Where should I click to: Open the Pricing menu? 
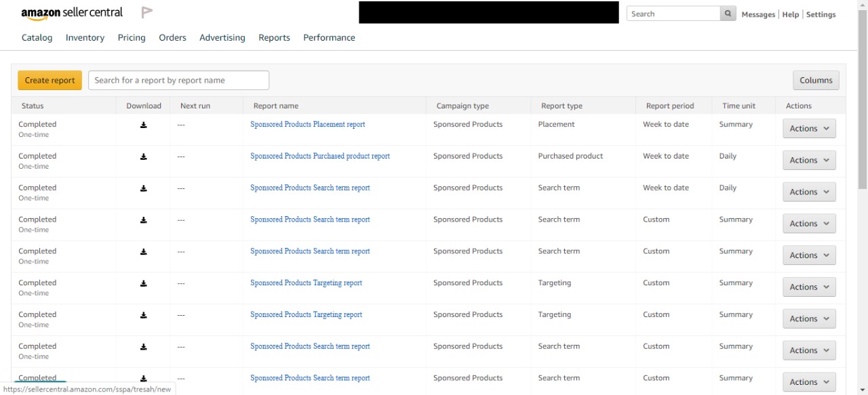pyautogui.click(x=132, y=38)
